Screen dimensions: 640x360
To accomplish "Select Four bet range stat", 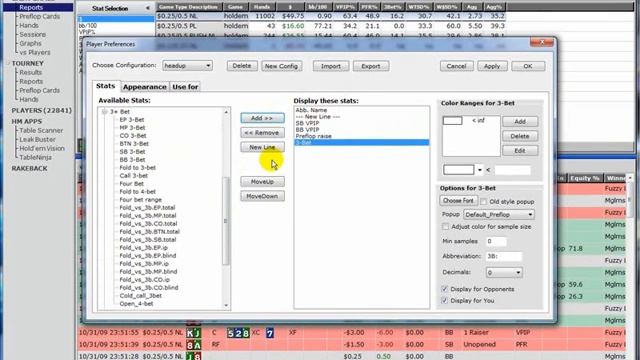I will click(x=140, y=200).
